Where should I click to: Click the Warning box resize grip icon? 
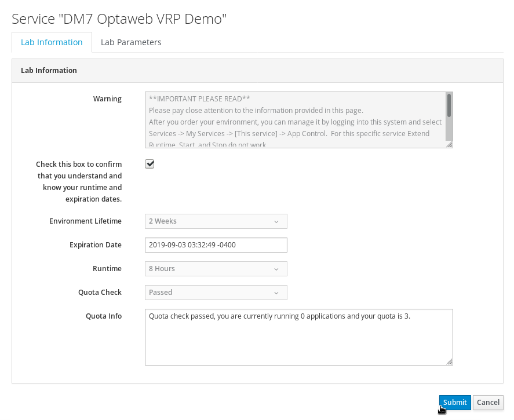(449, 144)
